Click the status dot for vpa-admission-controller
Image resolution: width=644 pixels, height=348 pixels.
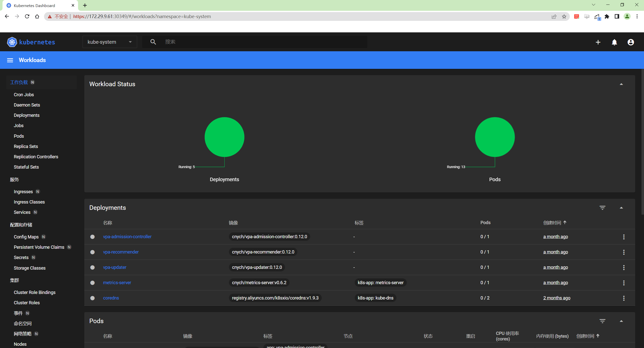click(x=93, y=237)
